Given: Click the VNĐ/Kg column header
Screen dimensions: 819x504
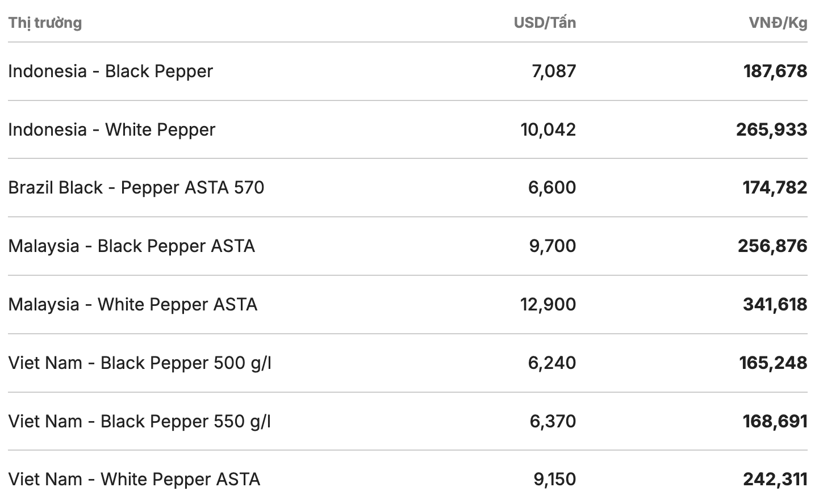Looking at the screenshot, I should point(778,23).
